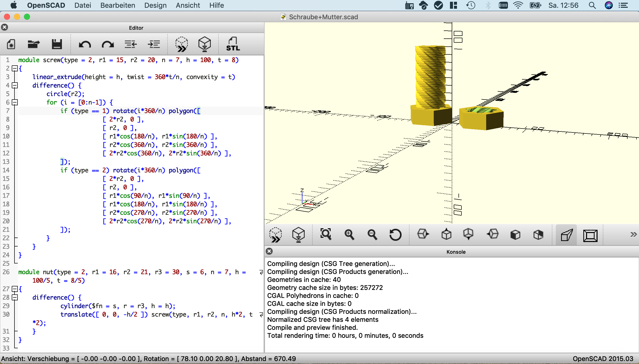Close the Editor panel
This screenshot has width=639, height=364.
[4, 27]
